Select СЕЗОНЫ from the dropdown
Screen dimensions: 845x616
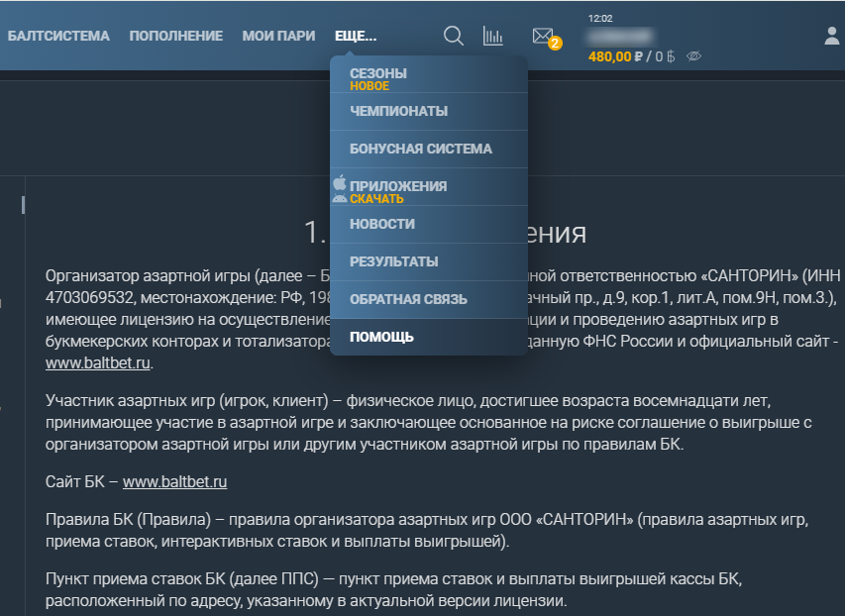click(429, 74)
